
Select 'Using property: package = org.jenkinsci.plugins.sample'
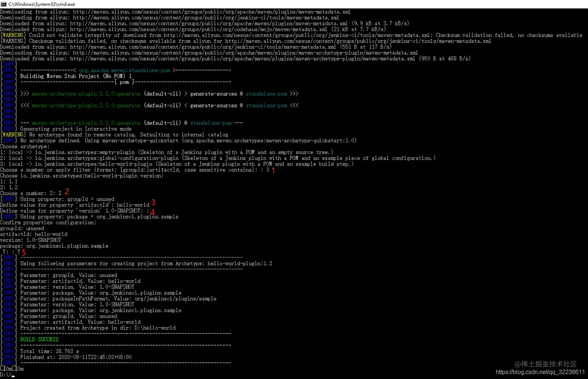point(99,217)
